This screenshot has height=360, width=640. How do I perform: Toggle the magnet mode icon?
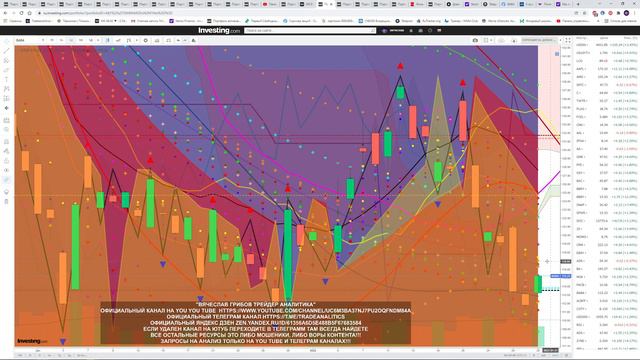[6, 142]
